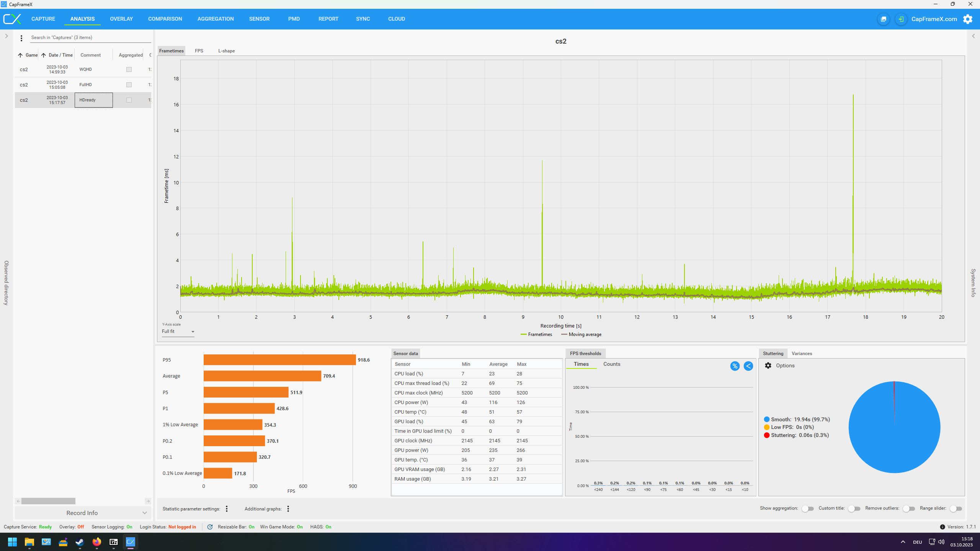The height and width of the screenshot is (551, 980).
Task: Toggle less-than direction in FPS thresholds
Action: tap(748, 366)
